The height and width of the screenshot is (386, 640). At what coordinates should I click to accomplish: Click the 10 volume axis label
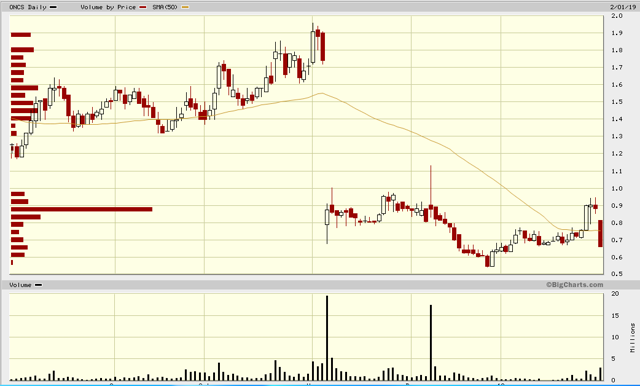(x=615, y=337)
